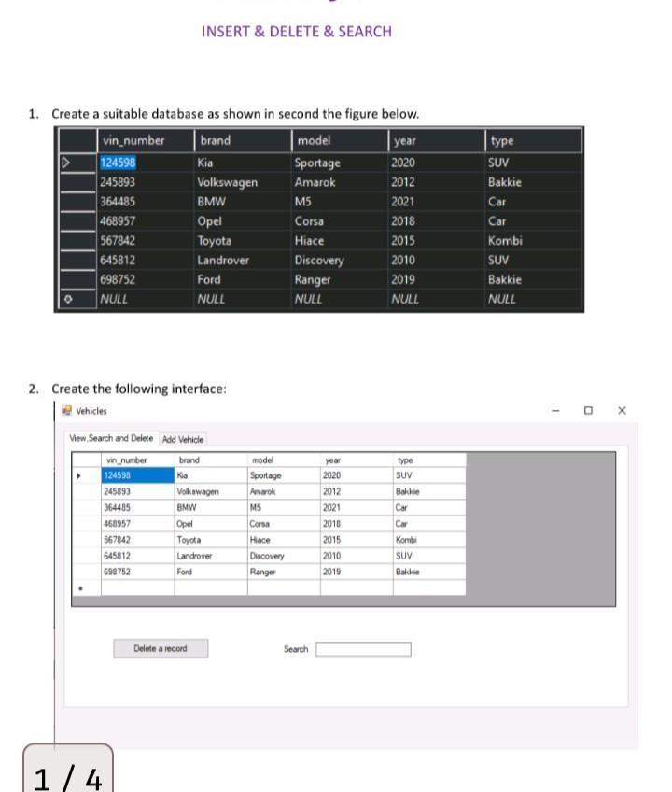
Task: Select cell 645812 in the Vehicles grid
Action: 137,556
